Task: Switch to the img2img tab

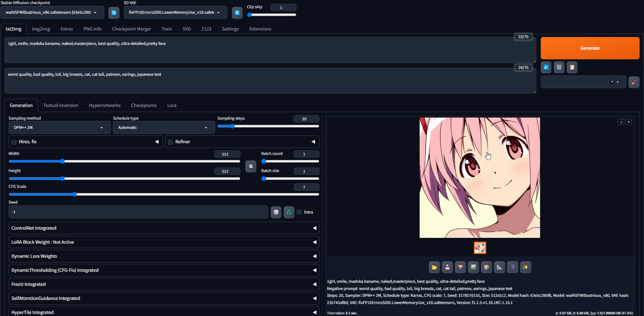Action: click(x=41, y=29)
